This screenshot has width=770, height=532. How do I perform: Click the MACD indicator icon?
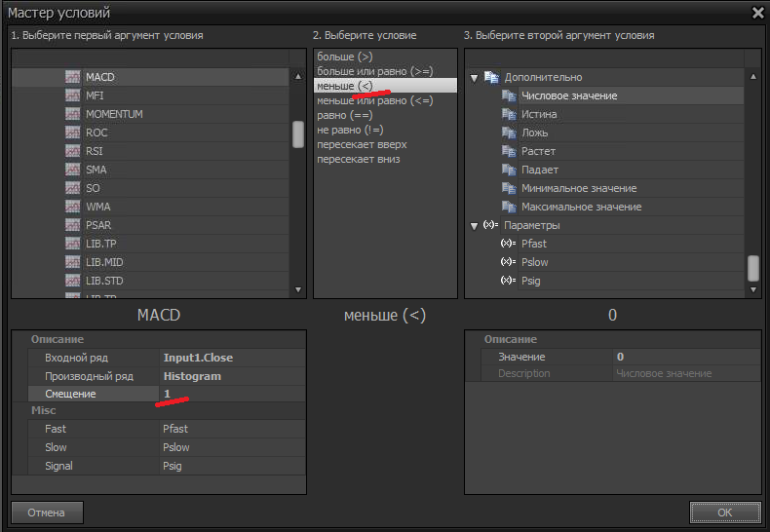72,77
